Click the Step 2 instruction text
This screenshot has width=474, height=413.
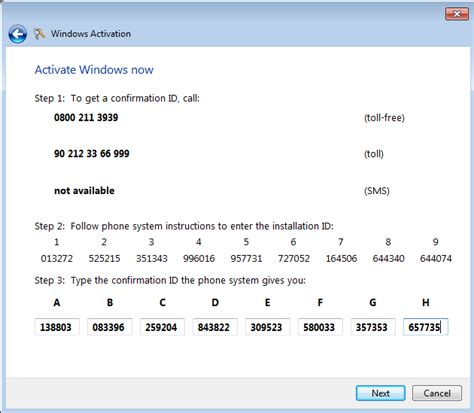pos(184,226)
